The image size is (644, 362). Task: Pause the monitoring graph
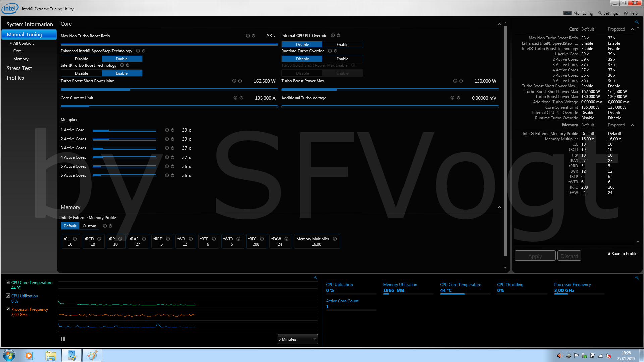[x=63, y=339]
